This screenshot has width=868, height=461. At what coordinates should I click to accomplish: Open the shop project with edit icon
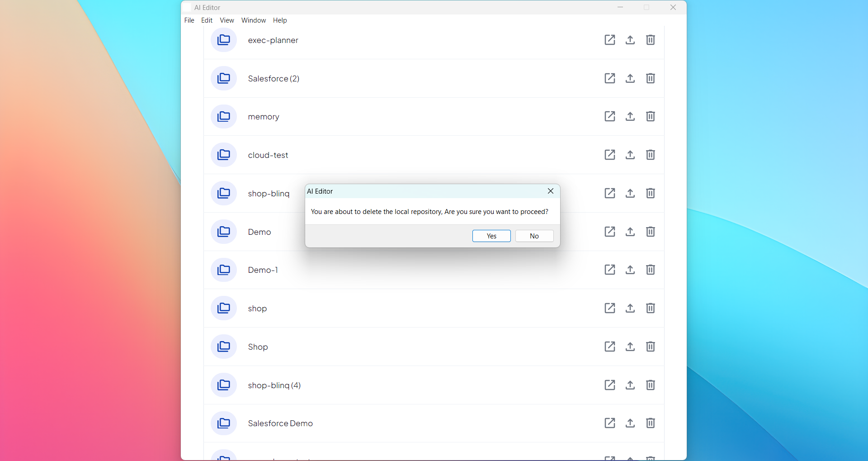[x=609, y=308]
